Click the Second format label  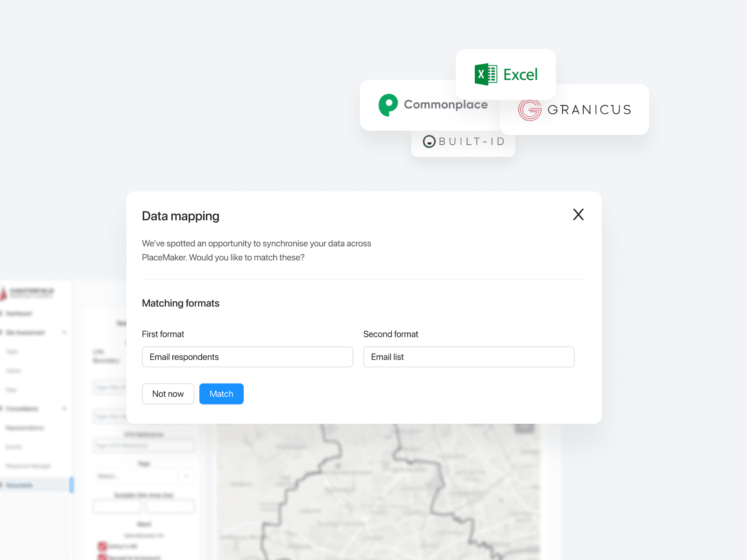391,334
